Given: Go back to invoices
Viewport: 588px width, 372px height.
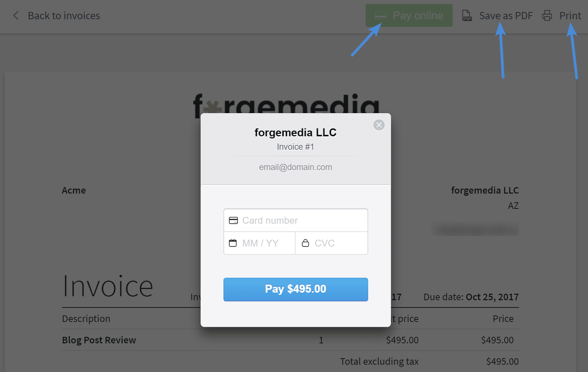Looking at the screenshot, I should point(64,16).
